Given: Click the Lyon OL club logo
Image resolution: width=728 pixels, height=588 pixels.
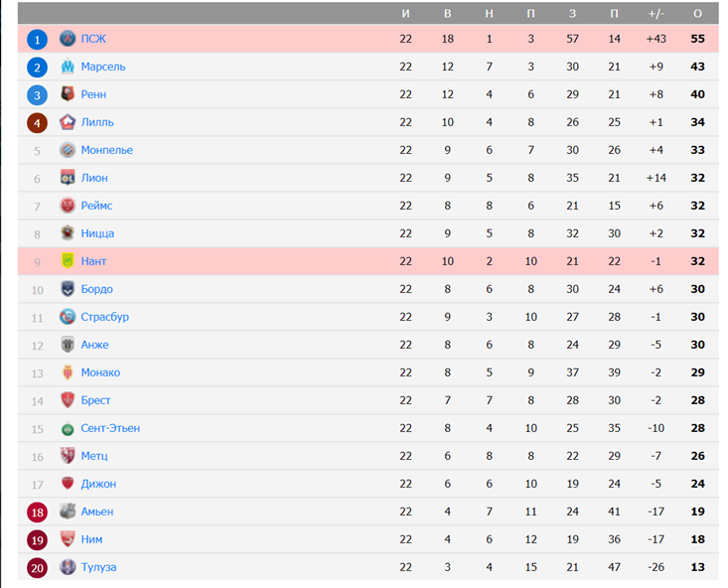Looking at the screenshot, I should point(68,178).
